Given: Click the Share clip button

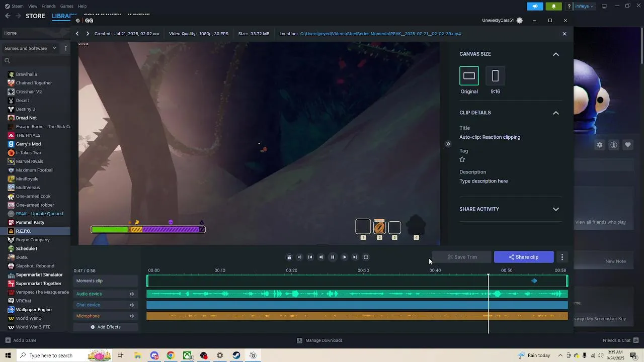Looking at the screenshot, I should pyautogui.click(x=524, y=257).
